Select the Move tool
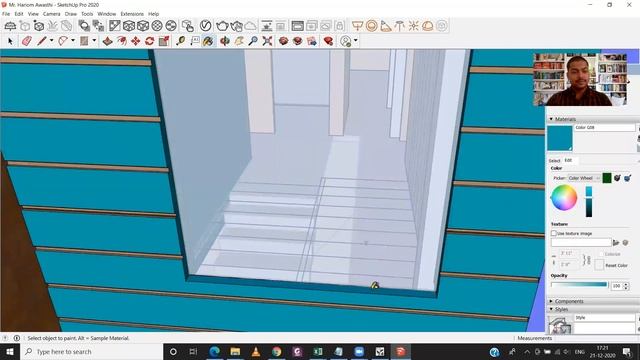The height and width of the screenshot is (360, 640). pyautogui.click(x=136, y=41)
